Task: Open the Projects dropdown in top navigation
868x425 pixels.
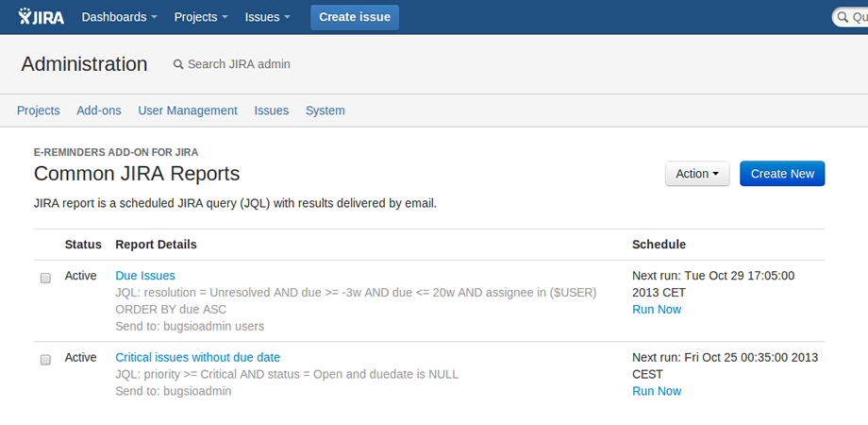Action: click(201, 17)
